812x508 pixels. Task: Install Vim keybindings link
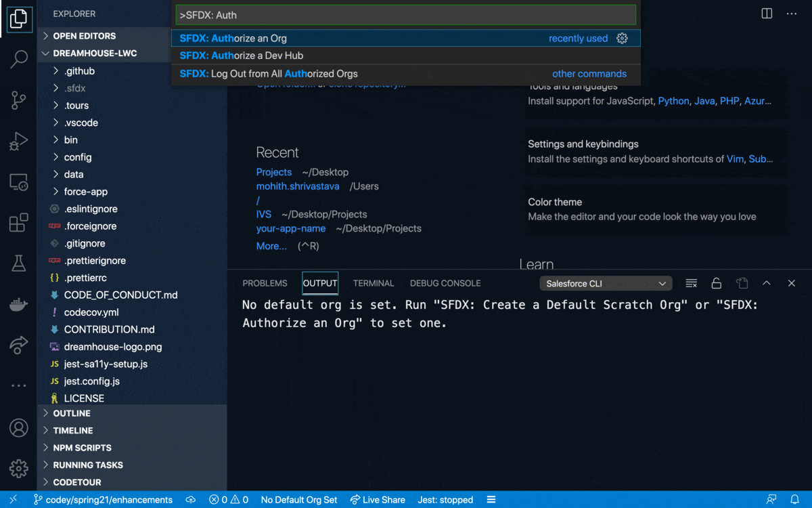(735, 159)
